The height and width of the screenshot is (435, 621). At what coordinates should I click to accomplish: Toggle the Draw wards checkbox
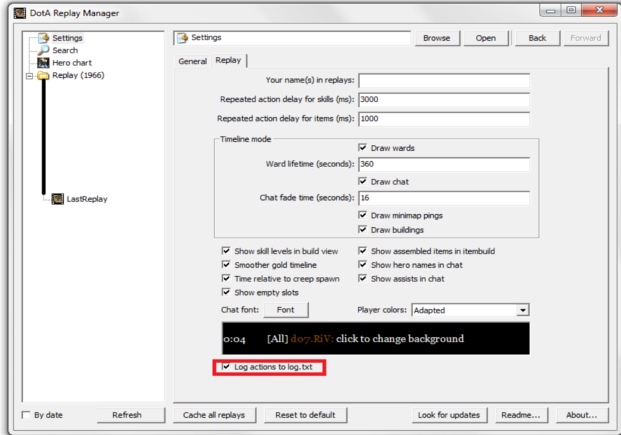[363, 148]
